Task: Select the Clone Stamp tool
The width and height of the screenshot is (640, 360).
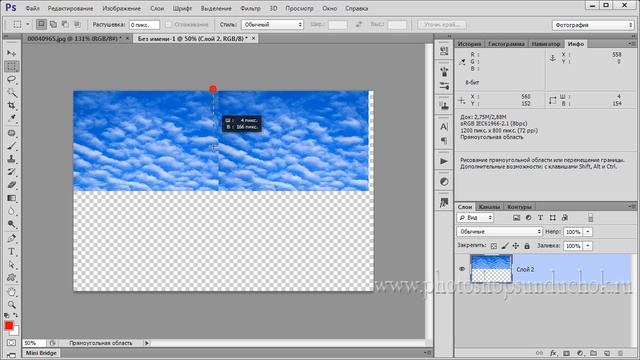Action: click(11, 159)
